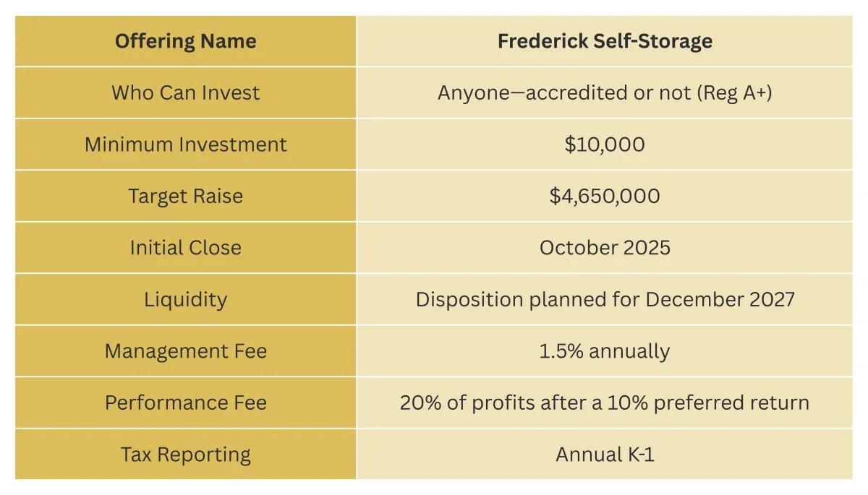
Task: Select the Disposition planned for December 2027 cell
Action: point(605,299)
